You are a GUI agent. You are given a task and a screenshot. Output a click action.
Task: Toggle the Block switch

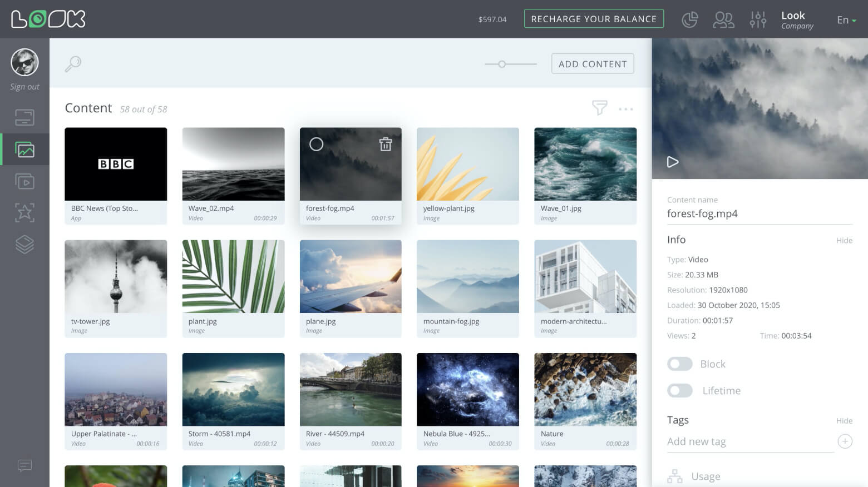pos(679,364)
